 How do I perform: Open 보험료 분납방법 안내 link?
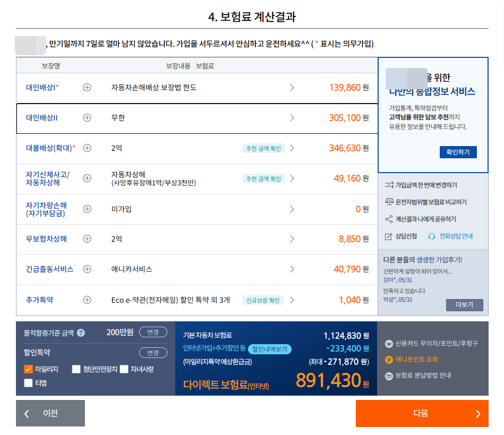(x=423, y=376)
